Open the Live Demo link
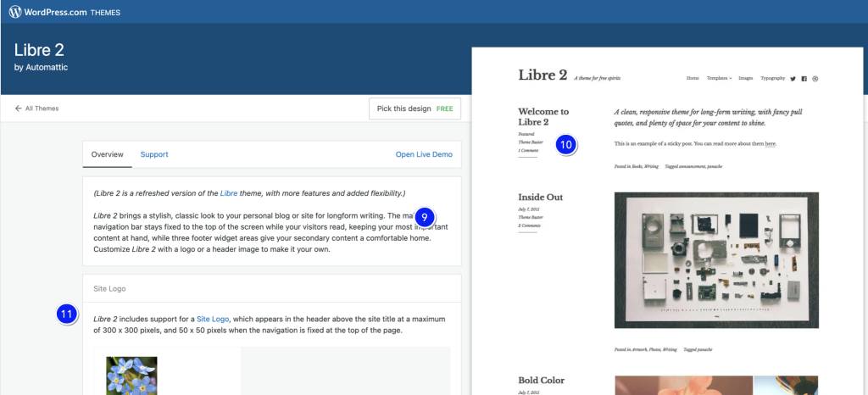Screen dimensions: 868x395 coord(424,154)
